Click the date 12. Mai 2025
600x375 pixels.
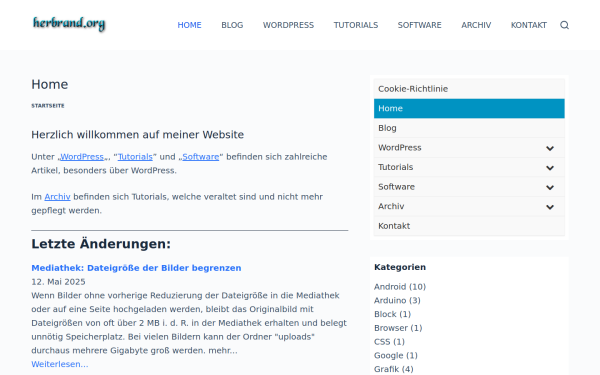[58, 282]
